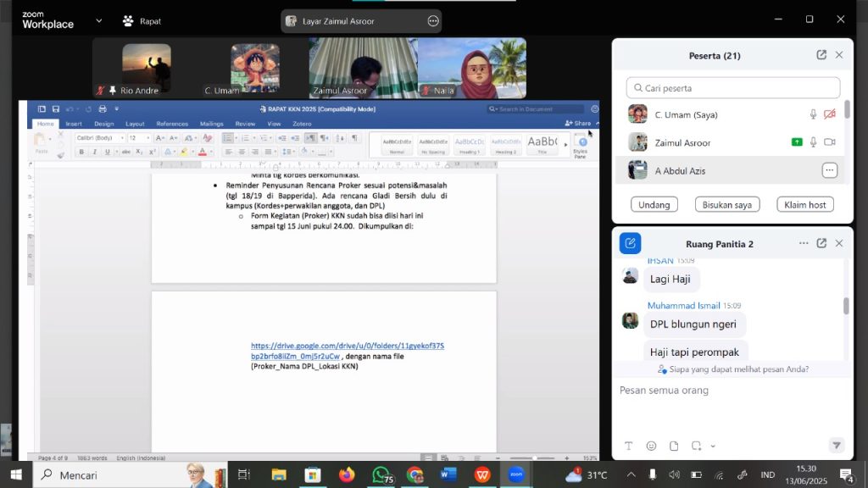Open Layar Zaimul Asroor share options
This screenshot has height=488, width=868.
tap(433, 21)
